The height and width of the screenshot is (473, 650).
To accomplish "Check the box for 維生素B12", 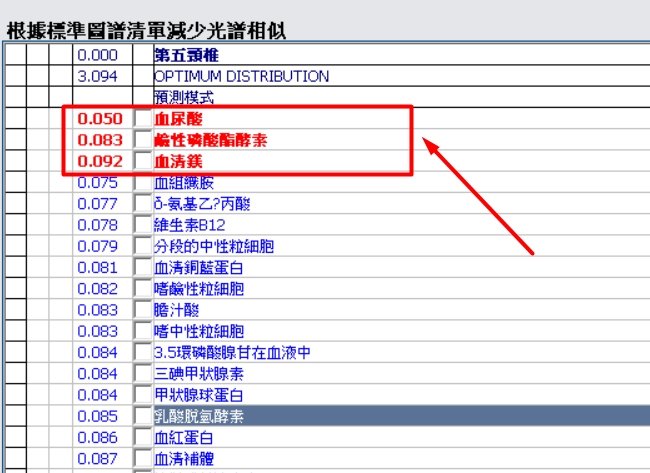I will click(143, 225).
